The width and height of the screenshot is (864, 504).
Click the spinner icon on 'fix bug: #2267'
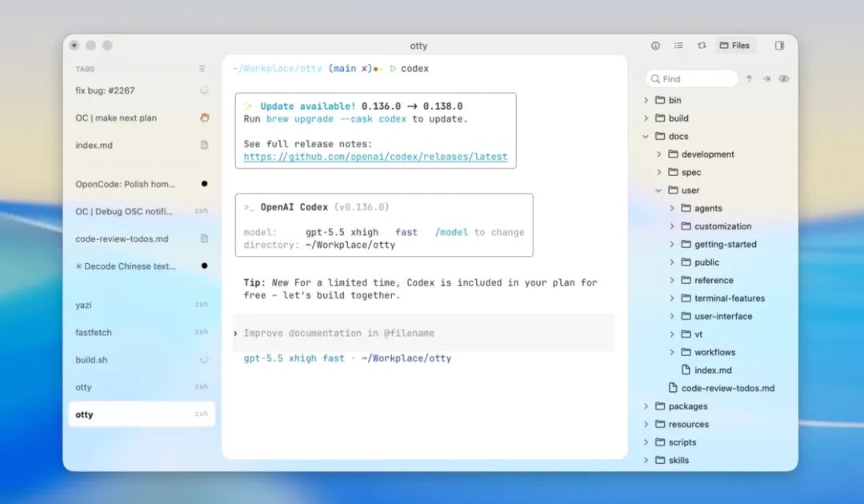204,90
